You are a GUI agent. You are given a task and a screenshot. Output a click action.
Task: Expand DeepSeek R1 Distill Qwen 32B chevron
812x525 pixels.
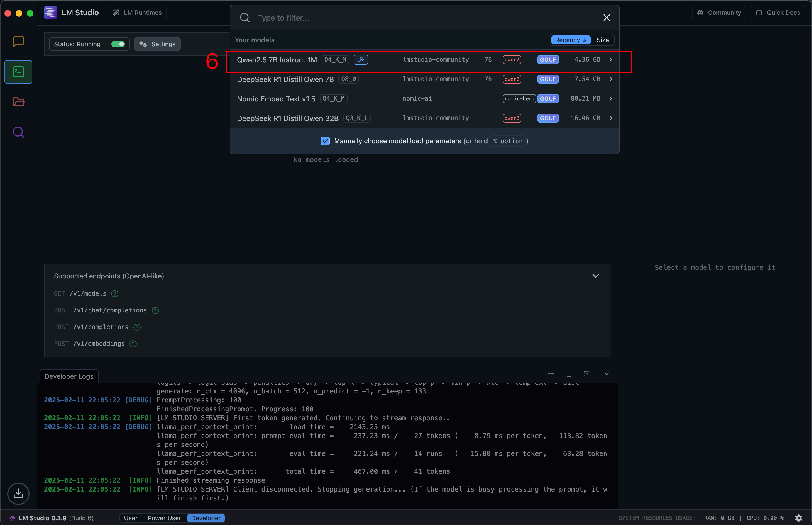[610, 118]
